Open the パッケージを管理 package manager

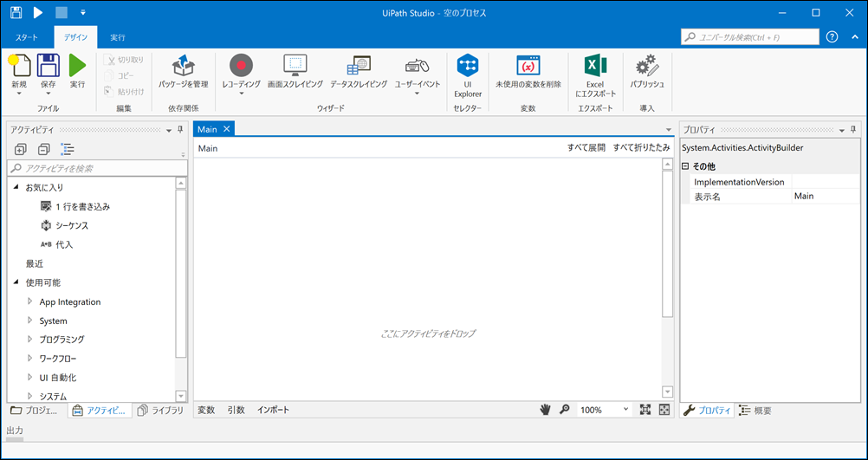(183, 66)
